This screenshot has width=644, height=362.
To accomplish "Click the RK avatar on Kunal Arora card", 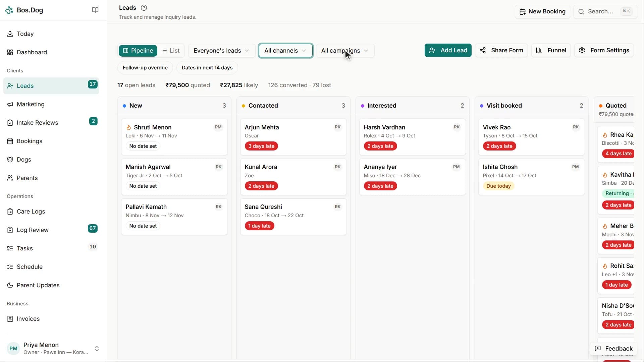I will (x=337, y=167).
